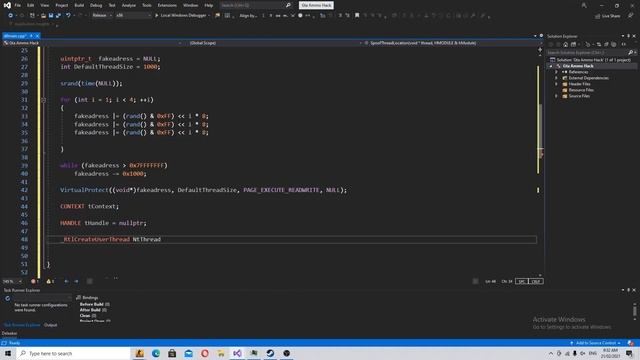Open the Project menu
640x360 pixels.
click(x=62, y=5)
